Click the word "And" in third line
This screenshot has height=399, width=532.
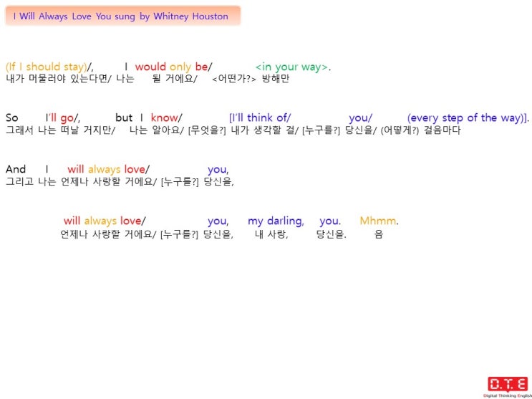point(16,169)
